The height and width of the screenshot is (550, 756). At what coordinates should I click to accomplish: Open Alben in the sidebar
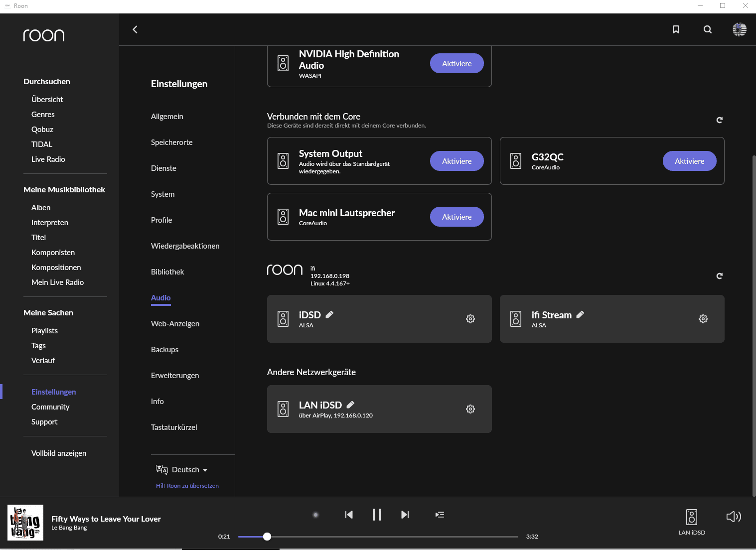41,208
